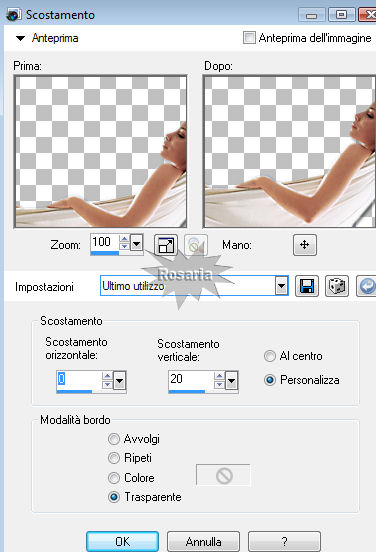
Task: Click the fit image to window icon
Action: coord(166,245)
